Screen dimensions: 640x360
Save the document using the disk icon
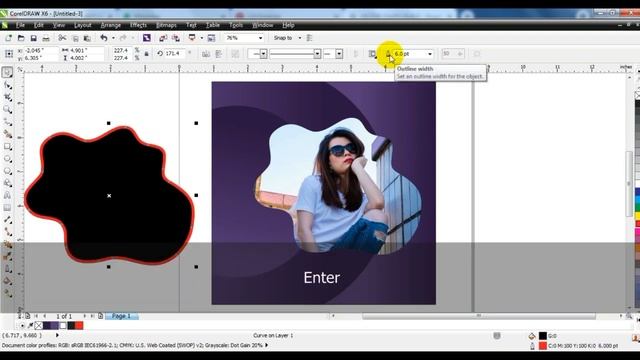coord(33,38)
